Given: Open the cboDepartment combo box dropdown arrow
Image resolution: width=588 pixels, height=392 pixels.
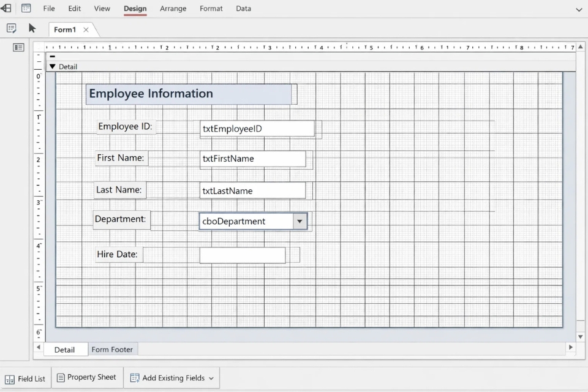Looking at the screenshot, I should pyautogui.click(x=300, y=222).
